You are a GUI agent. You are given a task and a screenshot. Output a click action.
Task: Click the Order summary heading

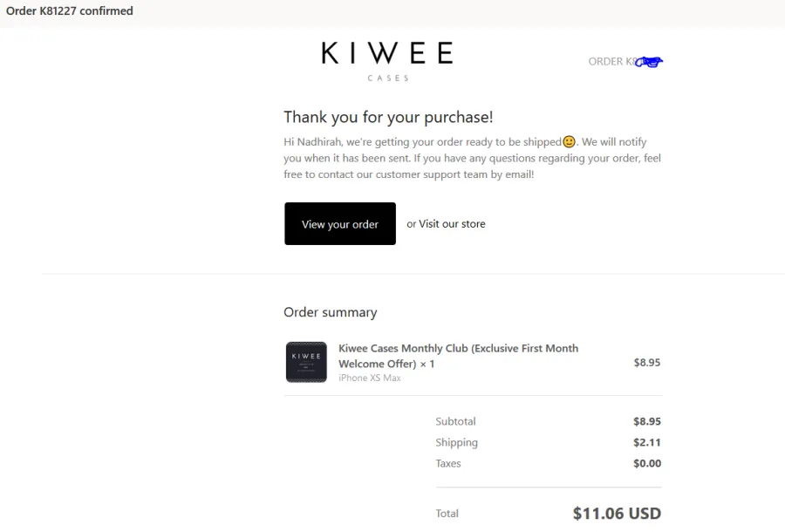tap(330, 312)
